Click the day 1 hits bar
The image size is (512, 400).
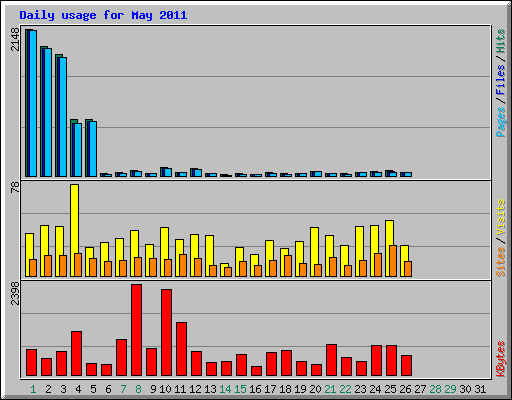click(x=31, y=103)
